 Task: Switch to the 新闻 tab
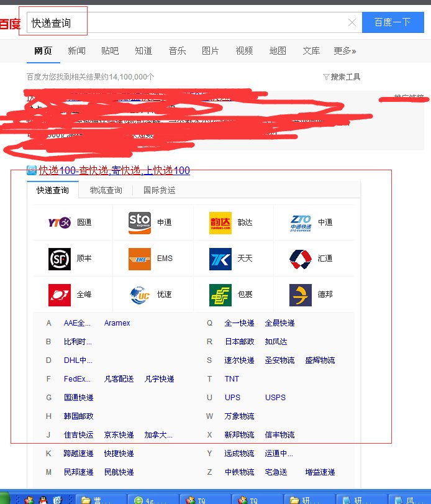click(77, 51)
